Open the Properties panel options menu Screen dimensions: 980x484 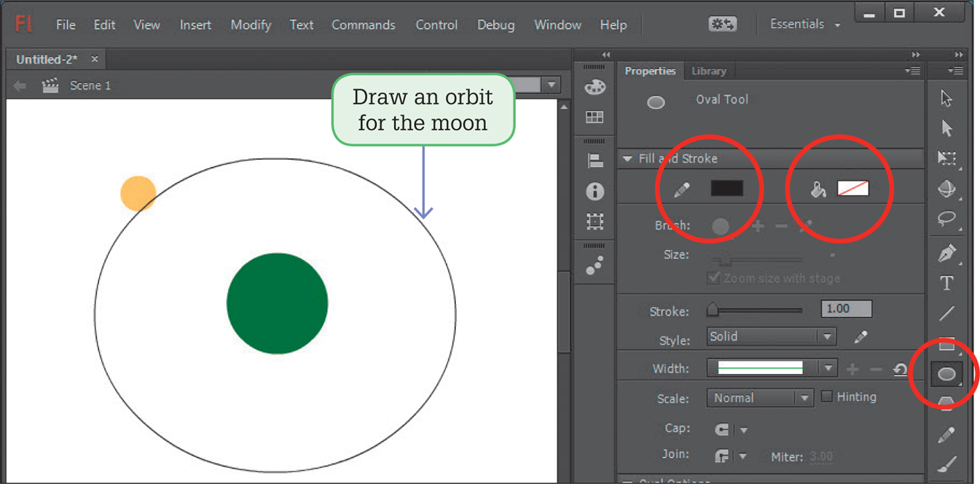pyautogui.click(x=912, y=71)
